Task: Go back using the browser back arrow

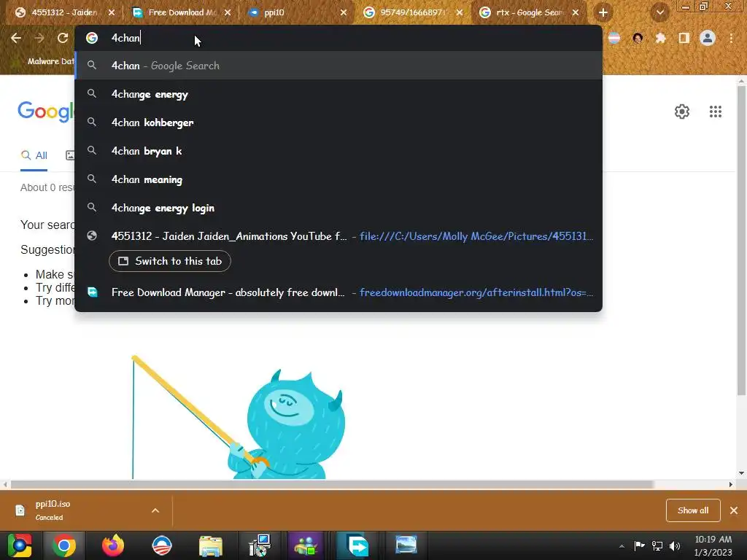Action: 16,38
